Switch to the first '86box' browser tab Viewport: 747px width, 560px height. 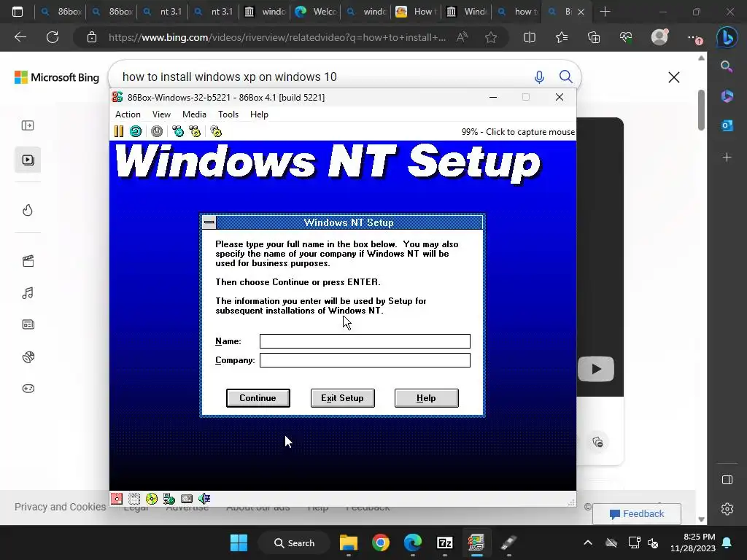click(61, 12)
